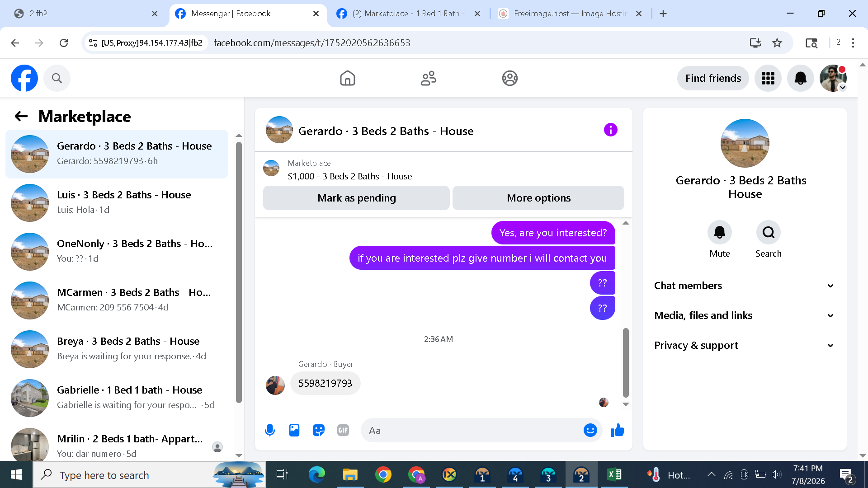
Task: Switch to the Freeimage.host tab
Action: pyautogui.click(x=571, y=14)
